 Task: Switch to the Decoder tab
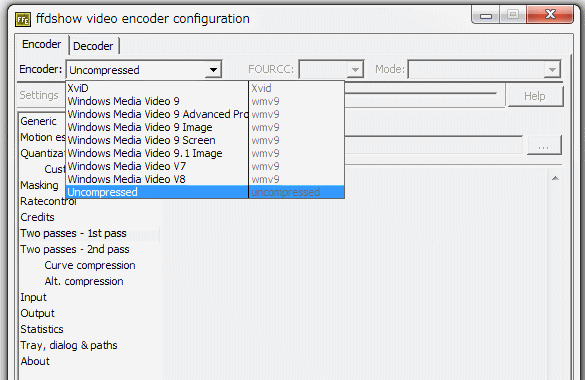tap(93, 46)
